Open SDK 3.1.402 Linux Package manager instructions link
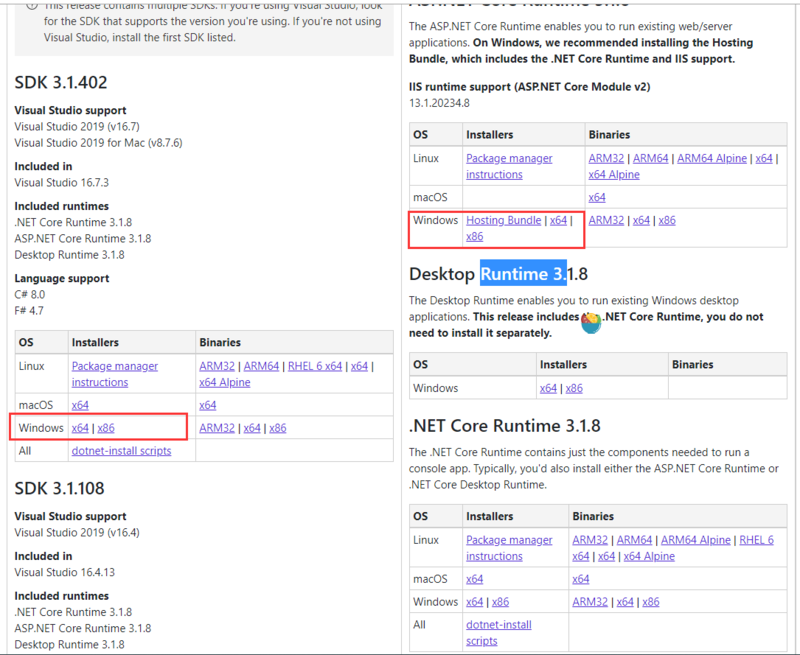Screen dimensions: 800x655 point(115,374)
